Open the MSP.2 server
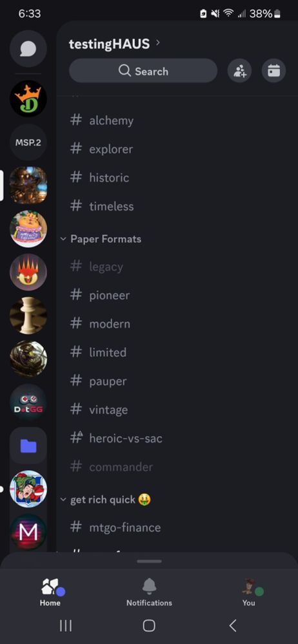The height and width of the screenshot is (644, 298). pos(28,142)
